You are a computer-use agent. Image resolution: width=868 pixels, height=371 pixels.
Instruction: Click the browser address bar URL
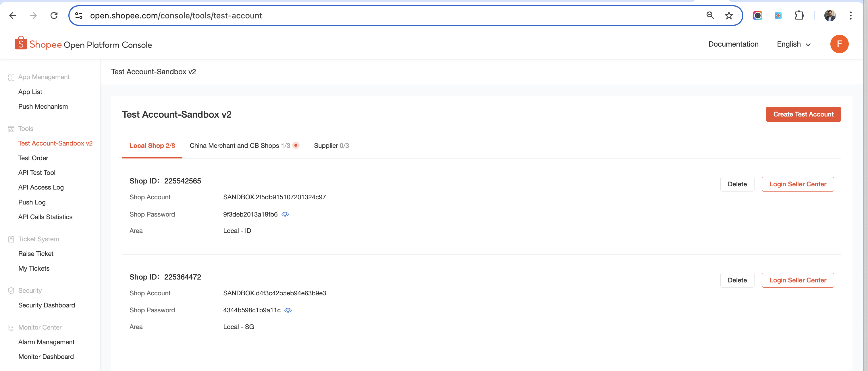pyautogui.click(x=176, y=16)
